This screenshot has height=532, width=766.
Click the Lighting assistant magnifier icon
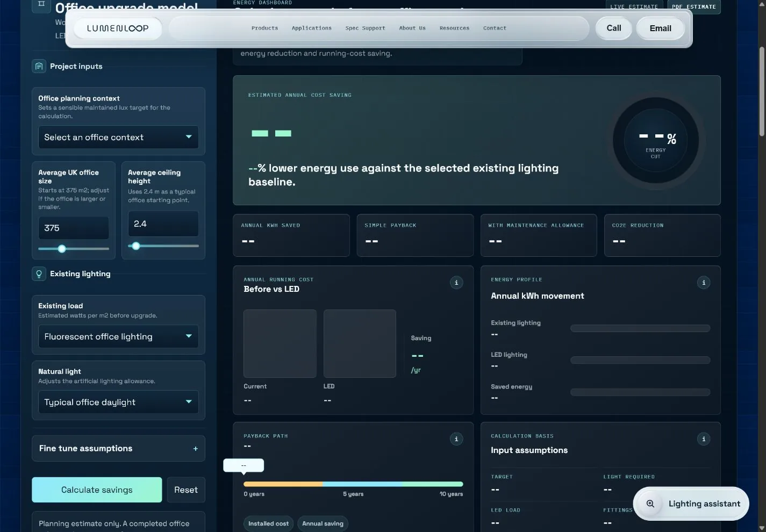[x=650, y=504]
